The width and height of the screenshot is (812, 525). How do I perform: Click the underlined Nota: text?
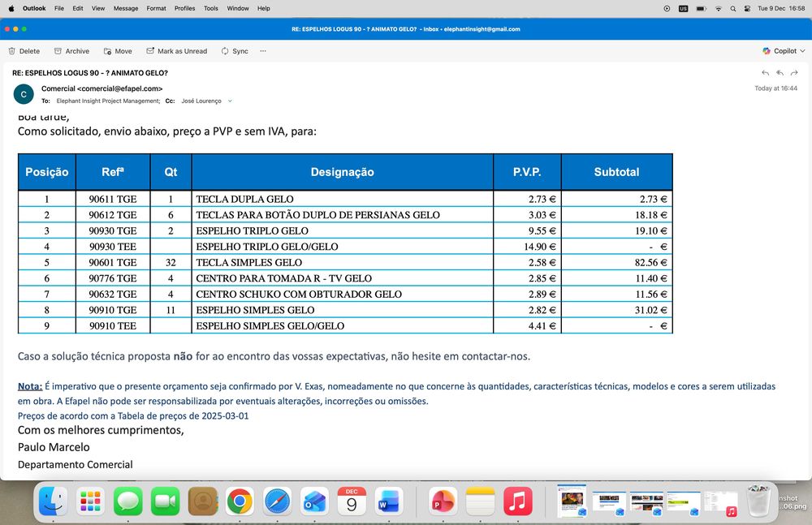point(30,386)
